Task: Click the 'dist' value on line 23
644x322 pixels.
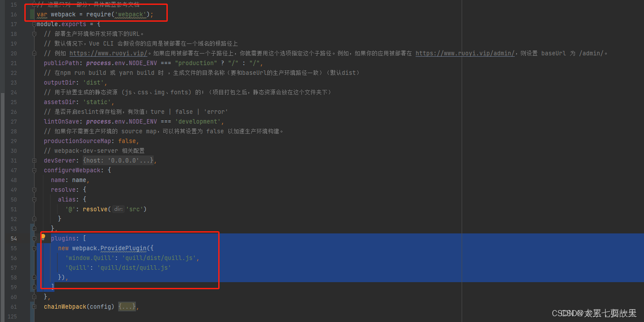Action: click(x=93, y=82)
